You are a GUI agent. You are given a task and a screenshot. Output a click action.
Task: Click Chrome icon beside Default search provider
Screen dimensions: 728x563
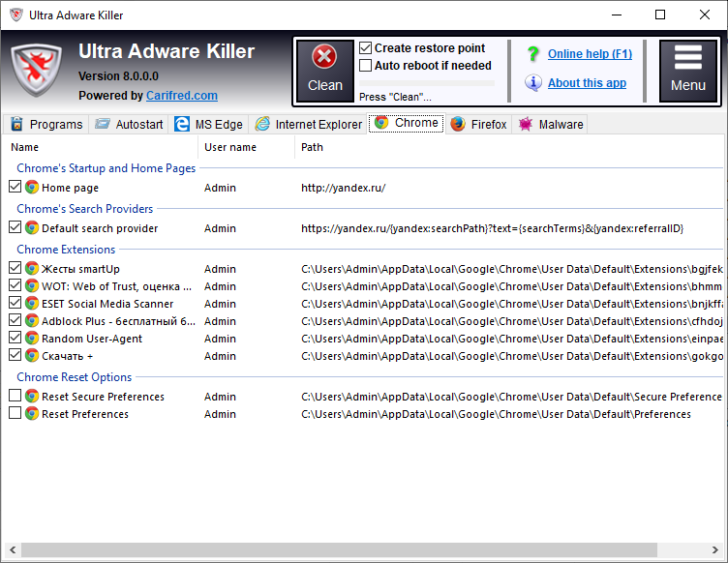tap(32, 227)
